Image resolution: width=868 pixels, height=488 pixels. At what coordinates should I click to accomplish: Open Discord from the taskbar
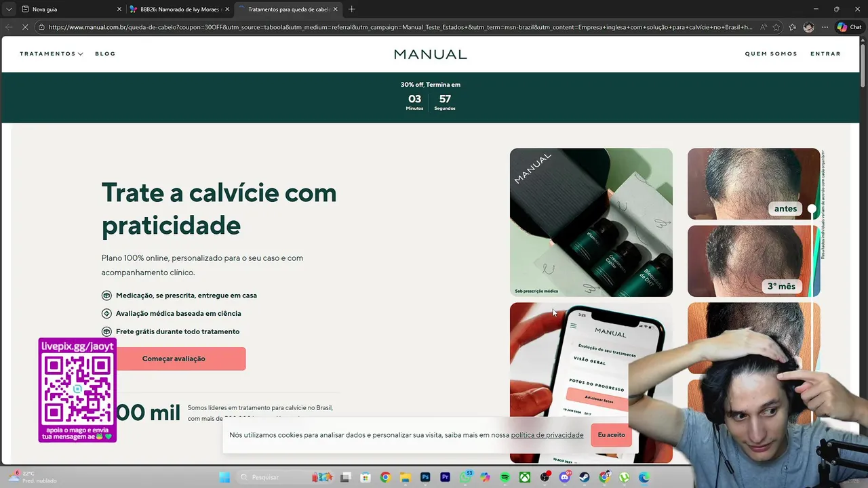(565, 477)
